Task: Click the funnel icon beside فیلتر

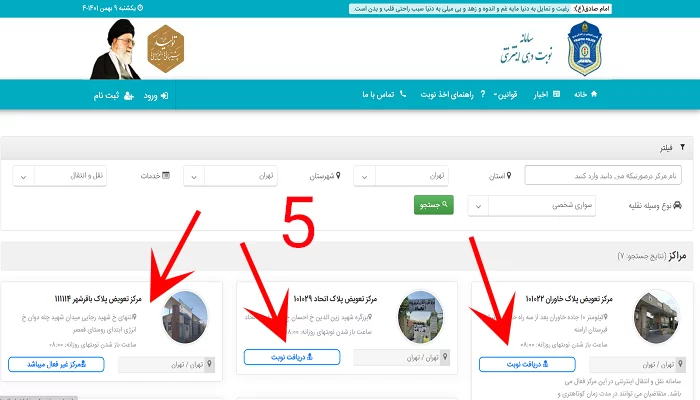Action: [682, 147]
